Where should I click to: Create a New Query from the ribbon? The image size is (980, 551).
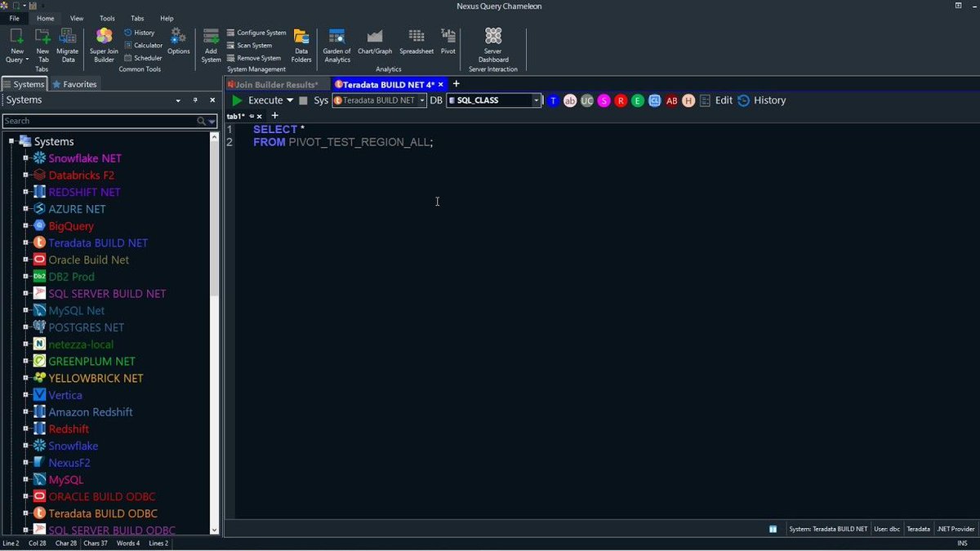tap(16, 45)
